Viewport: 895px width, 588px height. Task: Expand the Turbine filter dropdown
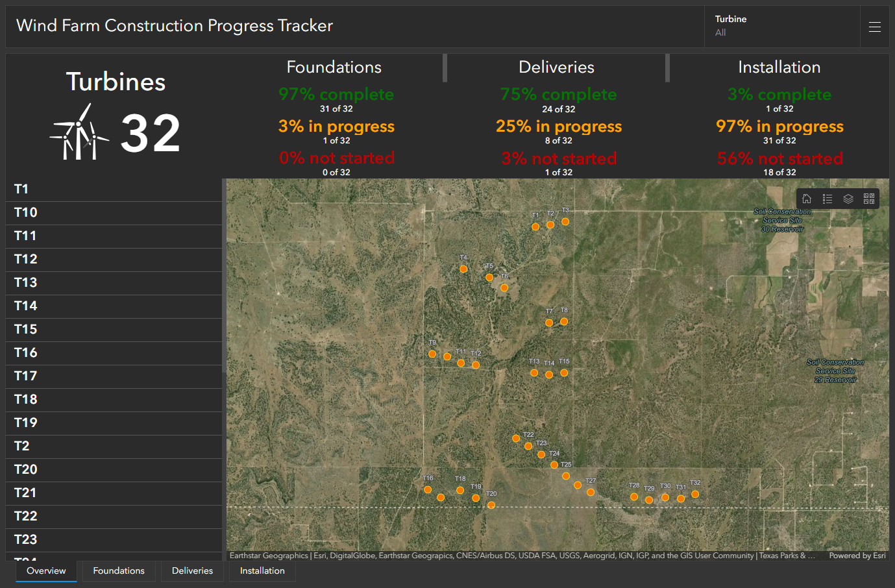(x=781, y=26)
